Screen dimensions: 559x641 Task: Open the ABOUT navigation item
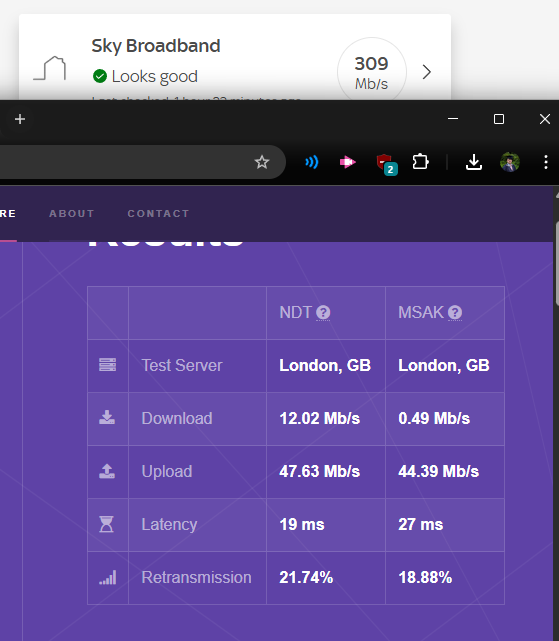pyautogui.click(x=72, y=213)
